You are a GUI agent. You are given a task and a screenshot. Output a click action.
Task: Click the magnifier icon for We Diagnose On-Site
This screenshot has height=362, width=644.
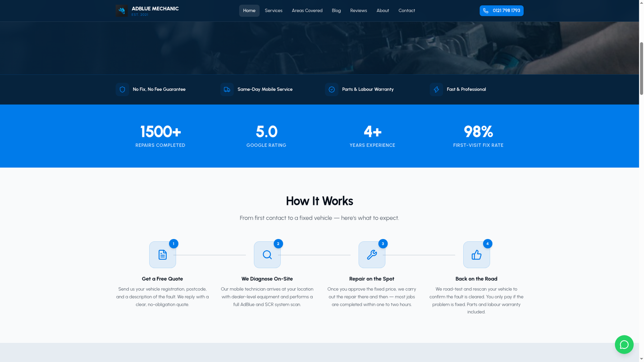267,255
